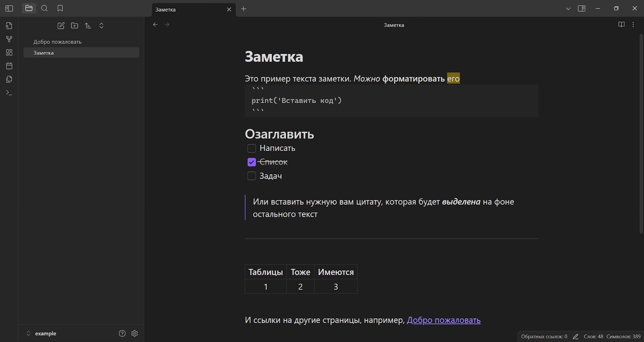The image size is (644, 342).
Task: Follow the Добро пожаловать link in note
Action: [444, 320]
